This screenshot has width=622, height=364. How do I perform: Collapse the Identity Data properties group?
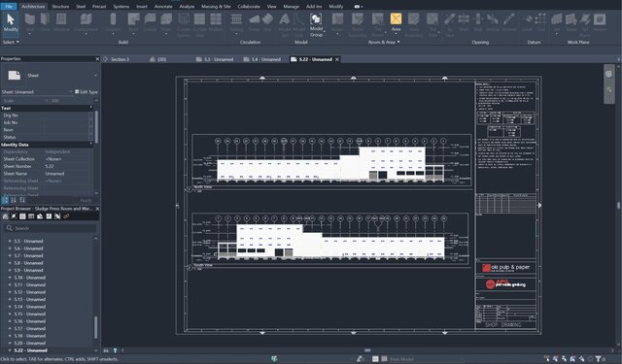[x=91, y=145]
